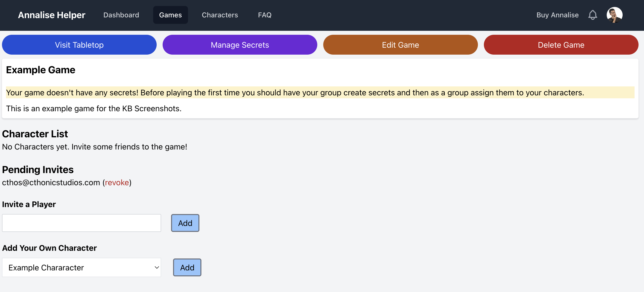Click Add beside the character dropdown
Image resolution: width=644 pixels, height=292 pixels.
click(187, 267)
